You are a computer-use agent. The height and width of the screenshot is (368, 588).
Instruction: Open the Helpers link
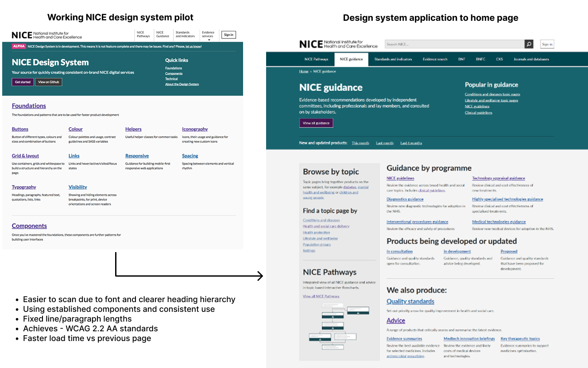point(133,129)
